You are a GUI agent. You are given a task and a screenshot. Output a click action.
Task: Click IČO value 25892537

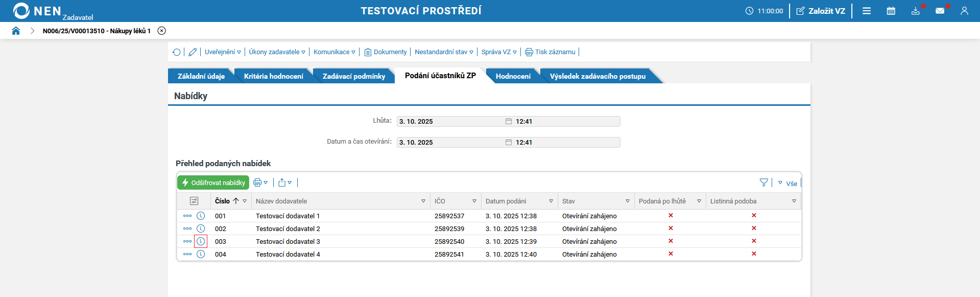click(x=449, y=216)
